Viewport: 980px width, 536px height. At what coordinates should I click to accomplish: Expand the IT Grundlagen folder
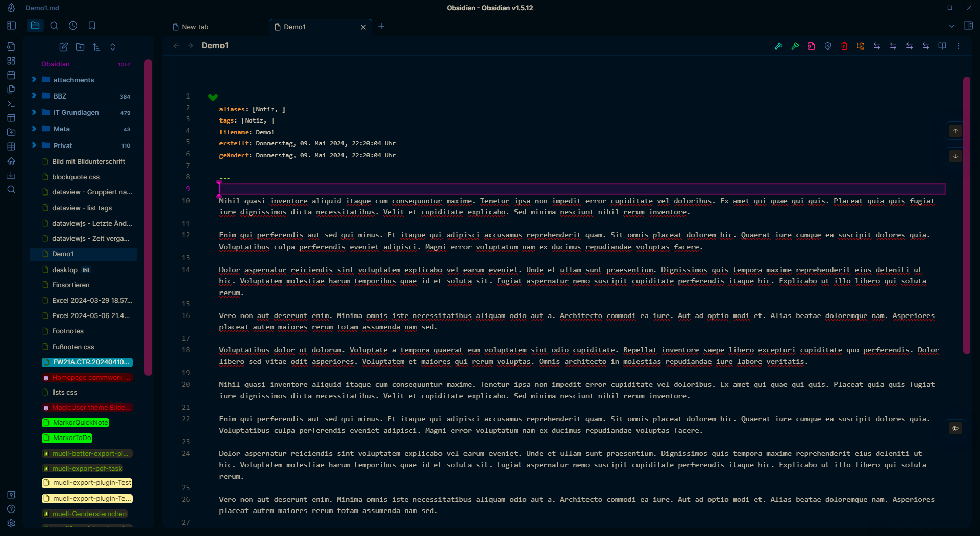(34, 112)
